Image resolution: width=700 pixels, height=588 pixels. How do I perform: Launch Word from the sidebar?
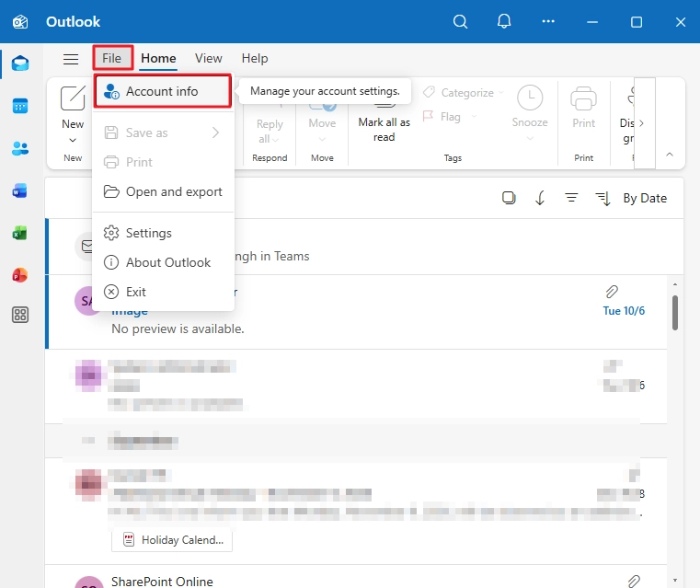(x=20, y=190)
